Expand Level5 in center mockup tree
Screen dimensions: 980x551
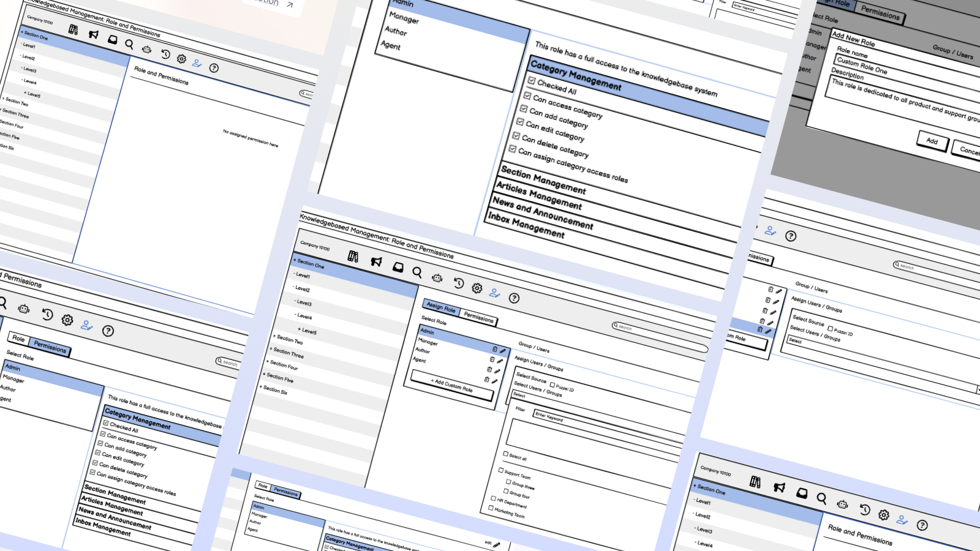click(307, 331)
